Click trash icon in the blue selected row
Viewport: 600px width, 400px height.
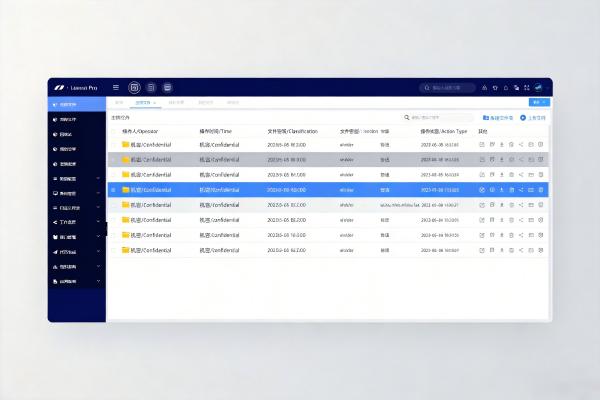[x=511, y=190]
